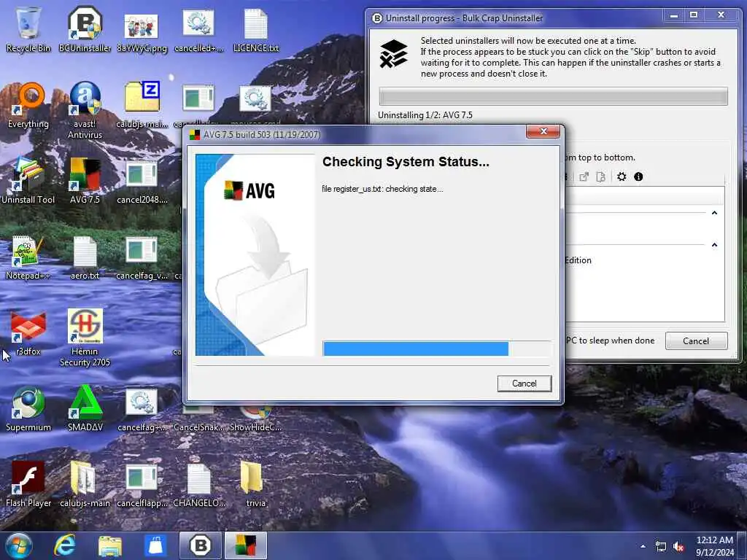Select the trivia folder on the desktop

[x=256, y=485]
